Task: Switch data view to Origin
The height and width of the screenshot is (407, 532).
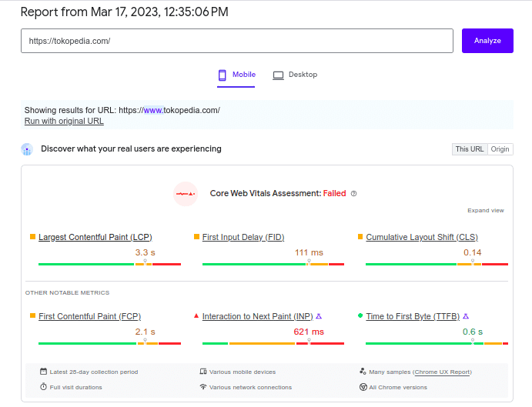Action: [500, 149]
